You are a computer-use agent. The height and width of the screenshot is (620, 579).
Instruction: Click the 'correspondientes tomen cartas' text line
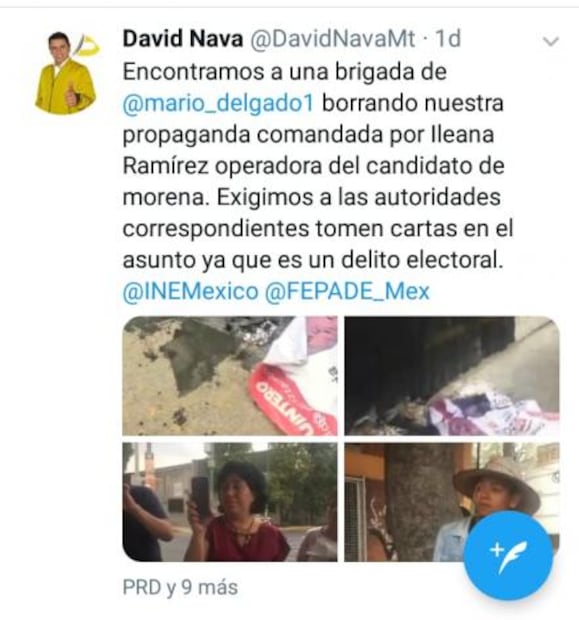pyautogui.click(x=318, y=229)
